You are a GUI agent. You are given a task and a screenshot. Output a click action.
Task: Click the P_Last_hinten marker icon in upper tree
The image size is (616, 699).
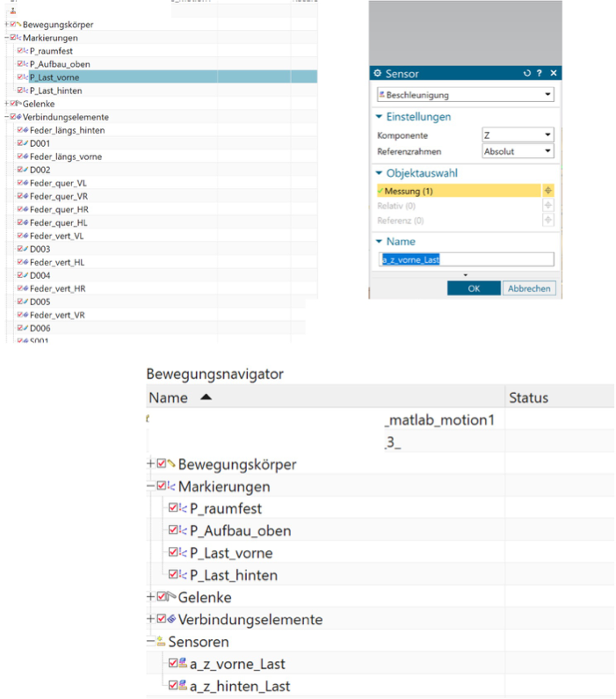click(25, 91)
